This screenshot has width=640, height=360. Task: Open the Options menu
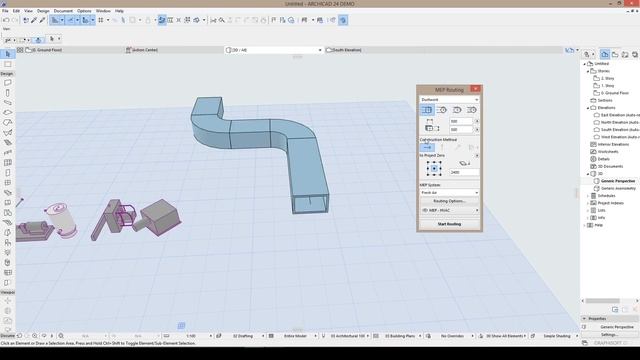[x=84, y=11]
